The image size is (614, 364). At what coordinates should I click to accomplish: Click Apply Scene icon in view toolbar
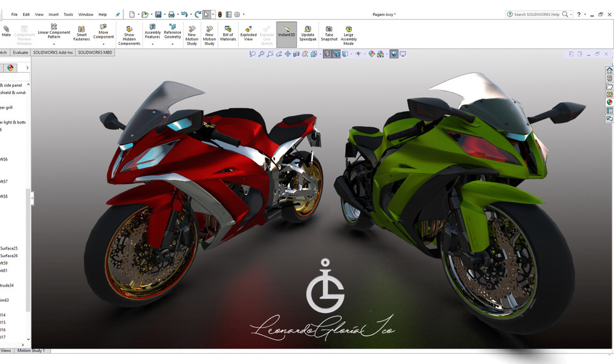[x=380, y=54]
